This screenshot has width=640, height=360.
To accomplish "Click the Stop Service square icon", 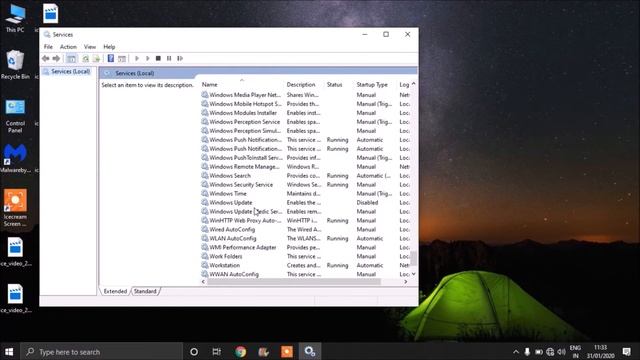I will (158, 58).
